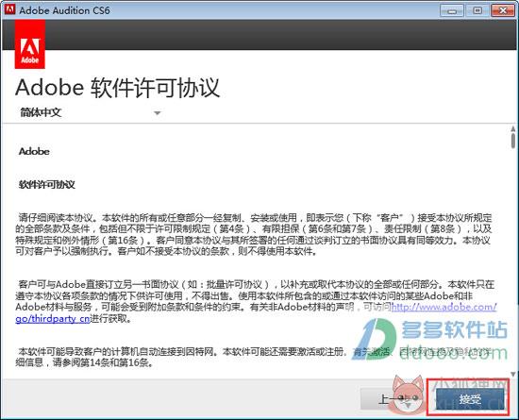
Task: Click the paragraph starting '本软件可能导致客户的计算机'
Action: [254, 357]
